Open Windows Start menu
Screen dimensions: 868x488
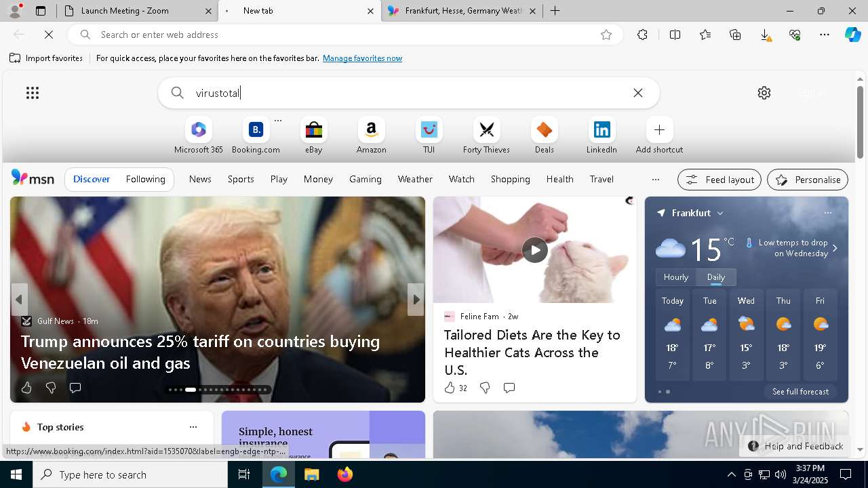click(x=16, y=474)
